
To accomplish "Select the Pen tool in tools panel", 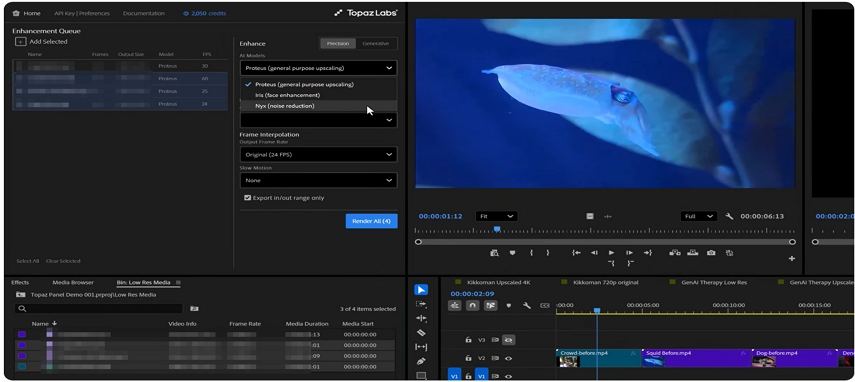I will click(x=421, y=361).
